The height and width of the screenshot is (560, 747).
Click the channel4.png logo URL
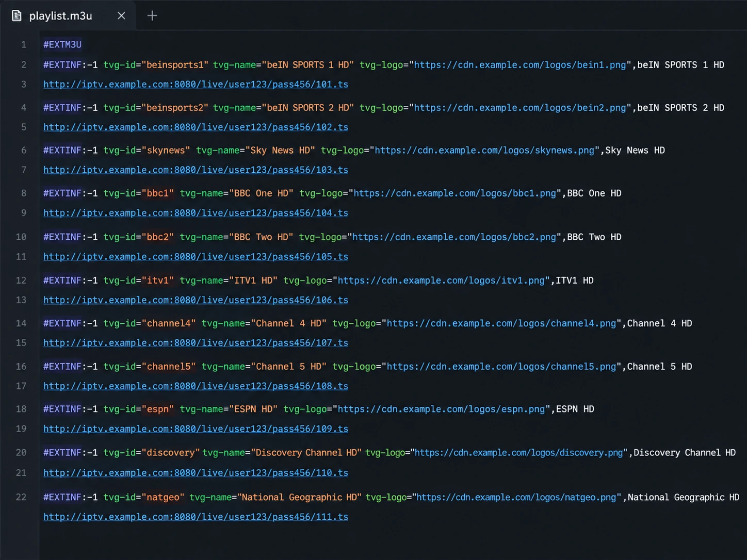click(x=501, y=323)
